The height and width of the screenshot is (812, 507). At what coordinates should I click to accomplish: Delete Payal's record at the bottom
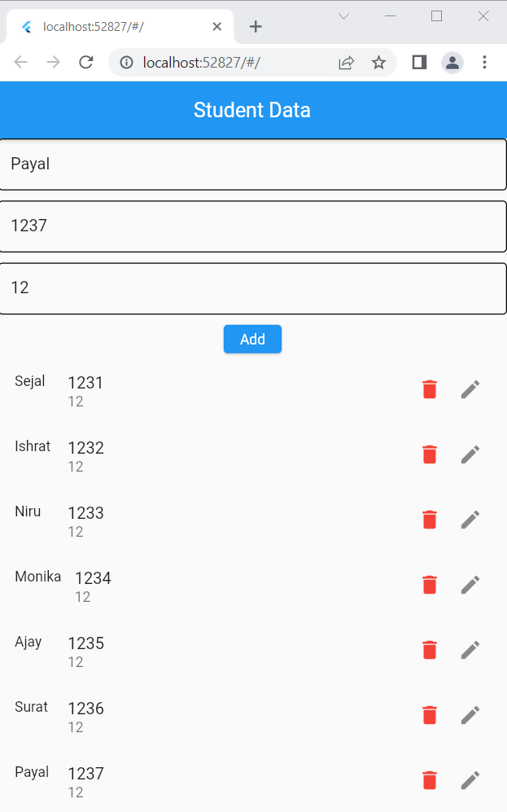(x=430, y=780)
